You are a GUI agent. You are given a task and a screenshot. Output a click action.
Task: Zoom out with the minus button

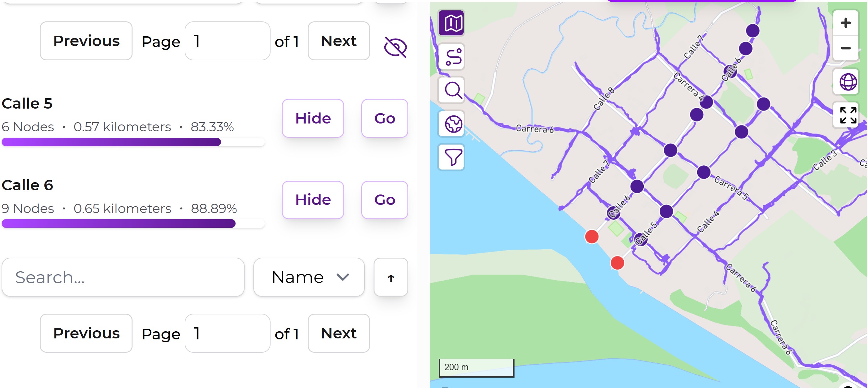tap(845, 48)
